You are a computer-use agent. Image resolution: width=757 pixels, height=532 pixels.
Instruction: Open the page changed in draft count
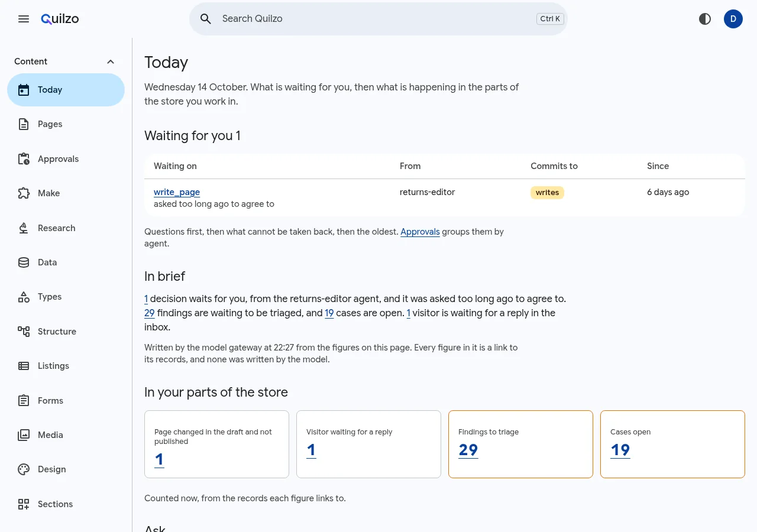(159, 459)
